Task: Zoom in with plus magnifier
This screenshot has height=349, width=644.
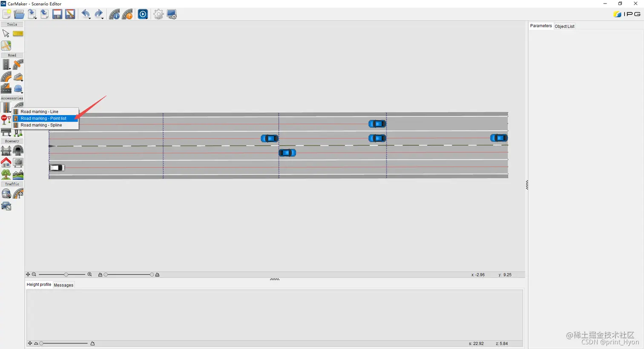Action: click(89, 274)
